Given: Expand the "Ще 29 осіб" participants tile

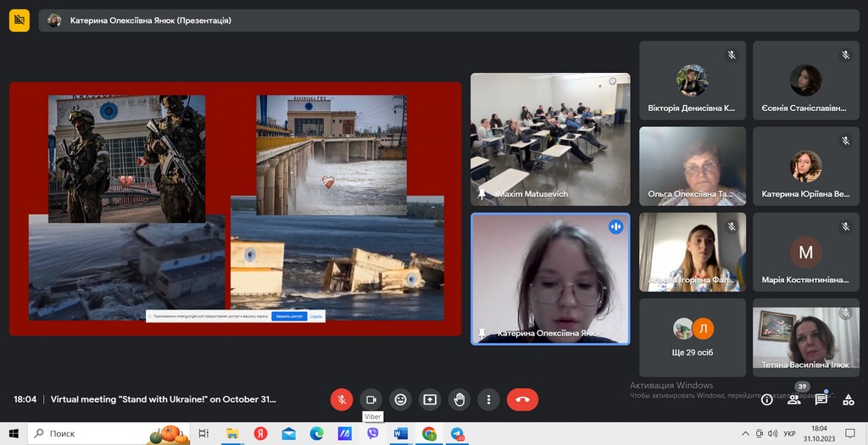Looking at the screenshot, I should tap(693, 337).
